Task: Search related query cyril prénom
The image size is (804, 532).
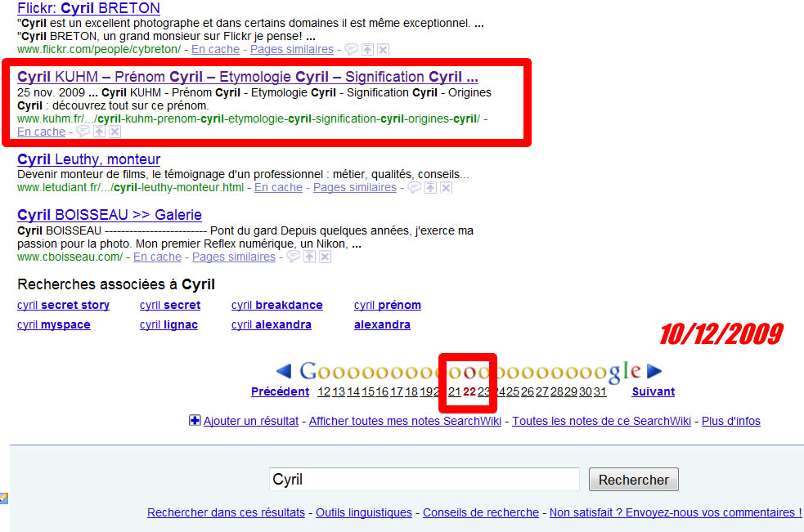Action: click(388, 305)
